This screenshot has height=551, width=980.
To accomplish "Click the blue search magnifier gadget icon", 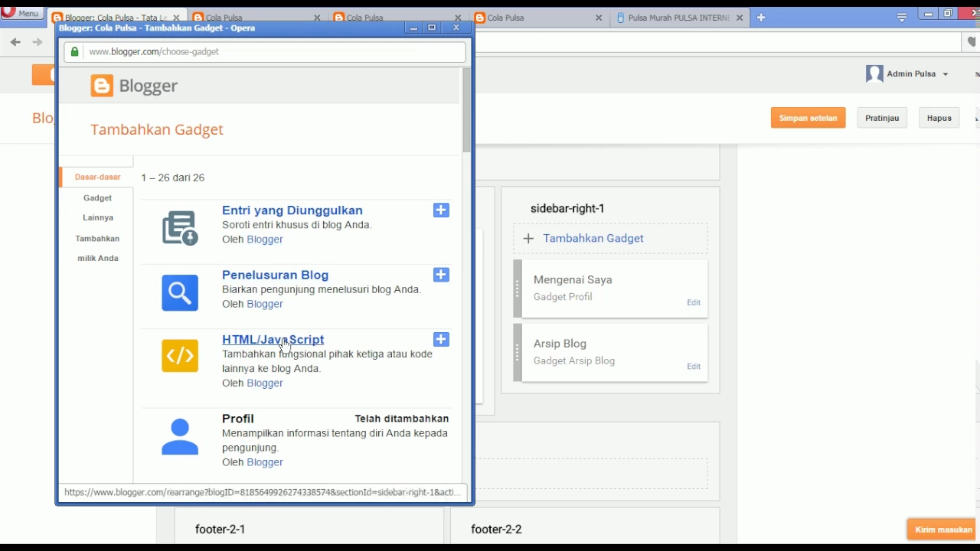I will point(180,293).
